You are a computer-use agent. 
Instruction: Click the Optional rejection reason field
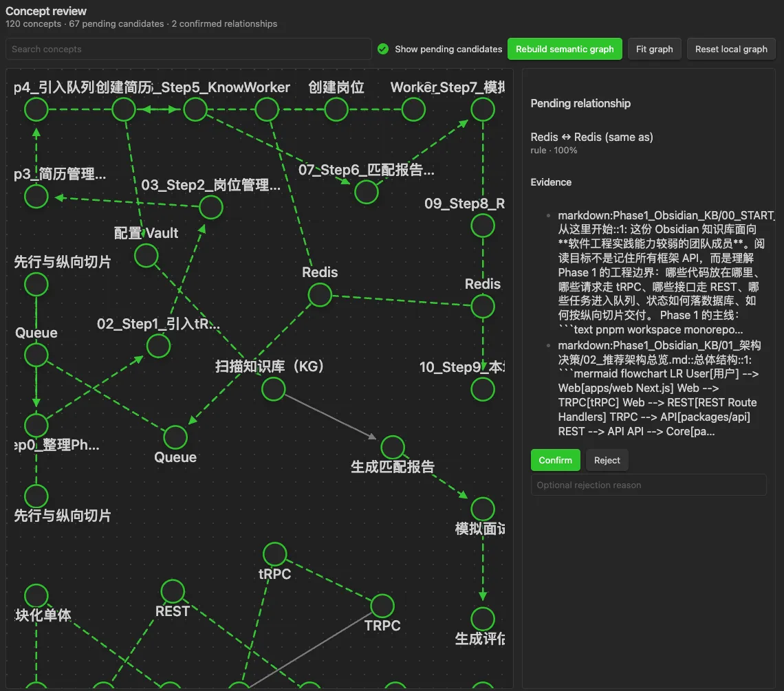coord(648,485)
